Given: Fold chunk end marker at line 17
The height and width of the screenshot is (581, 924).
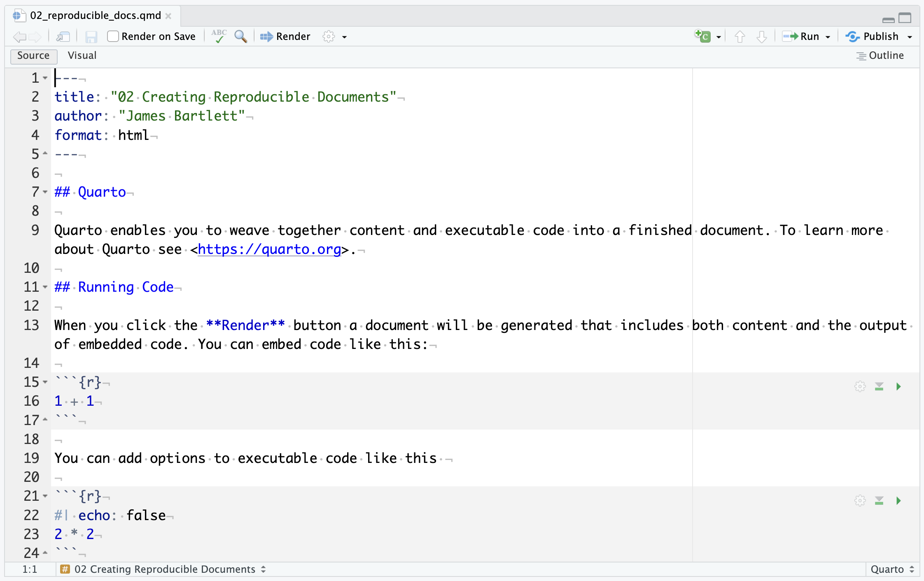Looking at the screenshot, I should tap(45, 420).
